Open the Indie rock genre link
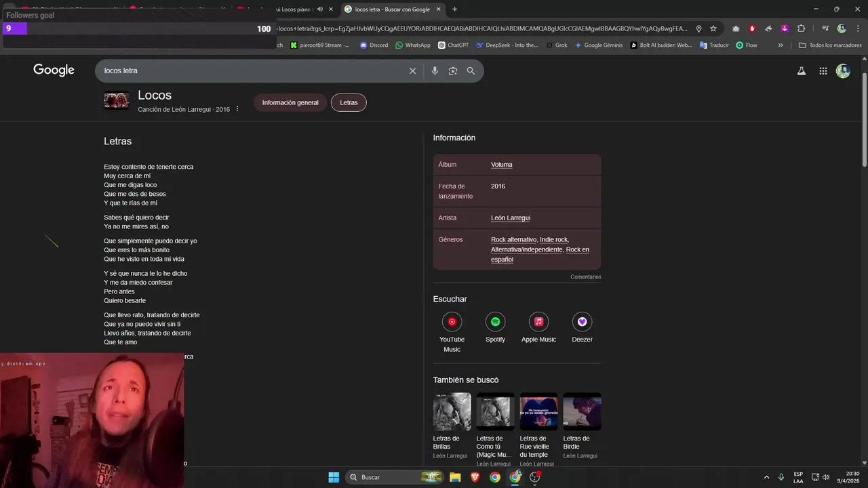 pyautogui.click(x=553, y=240)
